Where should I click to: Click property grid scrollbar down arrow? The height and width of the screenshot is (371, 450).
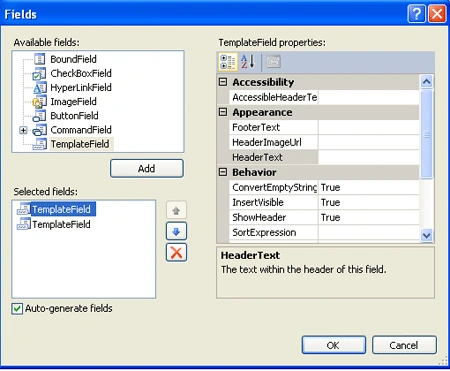pos(427,235)
